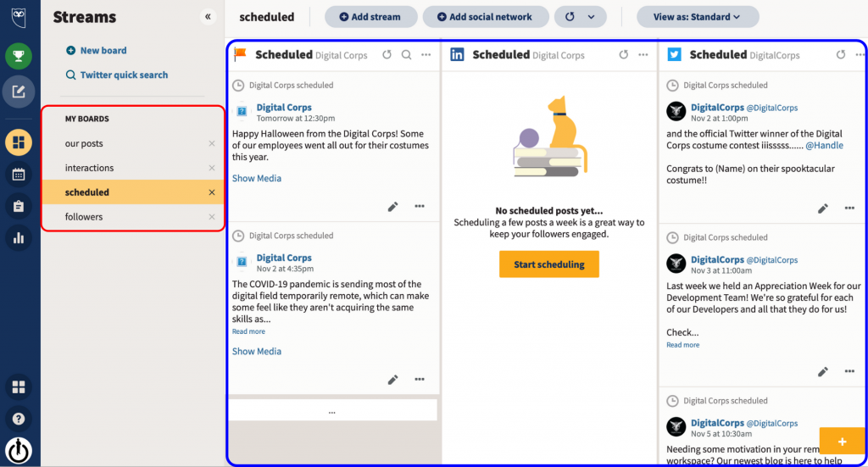Click the orange plus button bottom right
Screen dimensions: 868x467
click(842, 442)
